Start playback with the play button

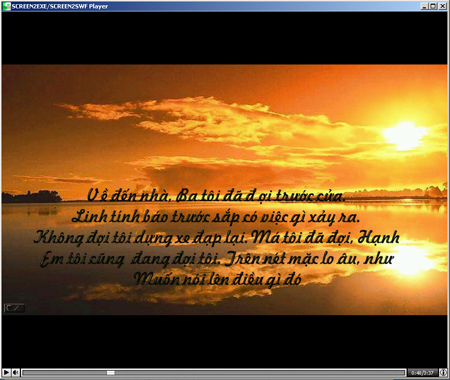pos(6,372)
